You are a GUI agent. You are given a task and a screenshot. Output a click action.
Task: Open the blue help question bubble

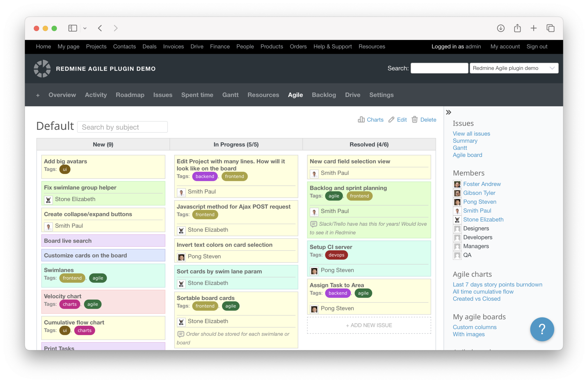(542, 329)
